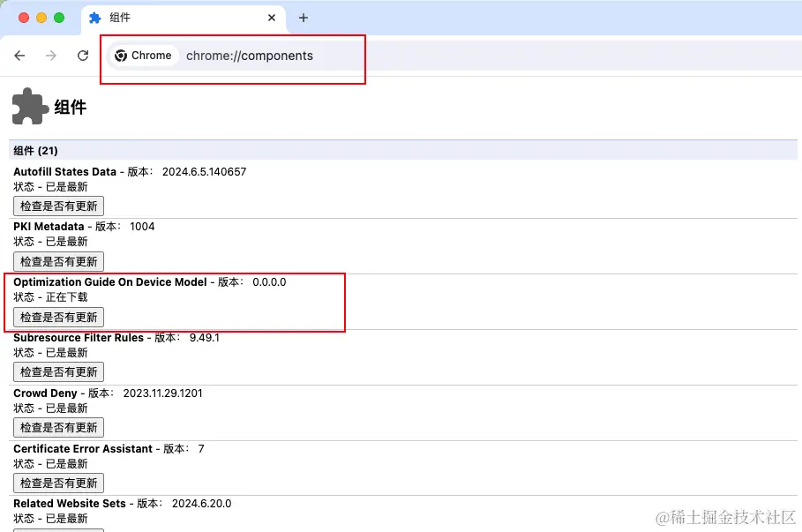Viewport: 802px width, 532px height.
Task: Check updates for PKI Metadata
Action: coord(59,261)
